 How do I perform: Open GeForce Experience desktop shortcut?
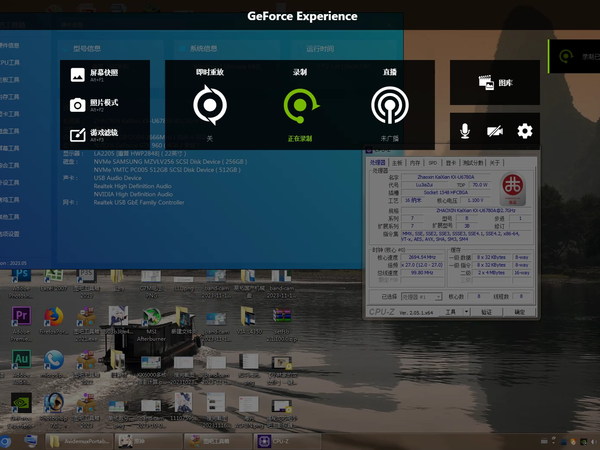point(21,410)
